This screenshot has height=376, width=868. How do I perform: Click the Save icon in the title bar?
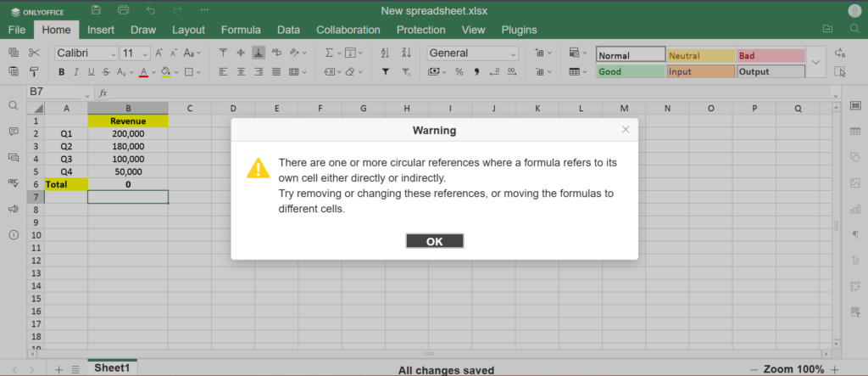[x=96, y=10]
